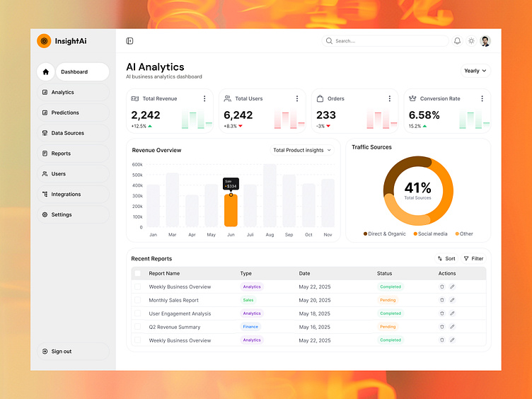The image size is (532, 399).
Task: Click the Date column header
Action: pos(304,273)
